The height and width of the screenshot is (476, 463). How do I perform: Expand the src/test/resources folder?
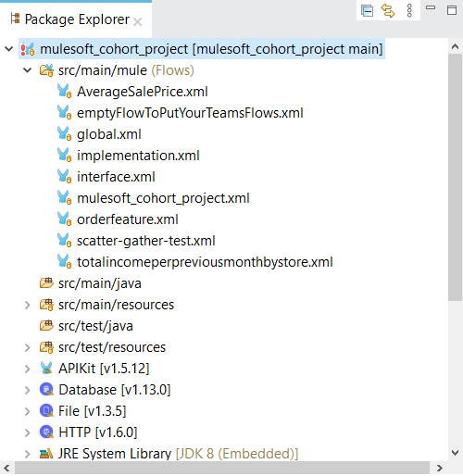coord(28,347)
